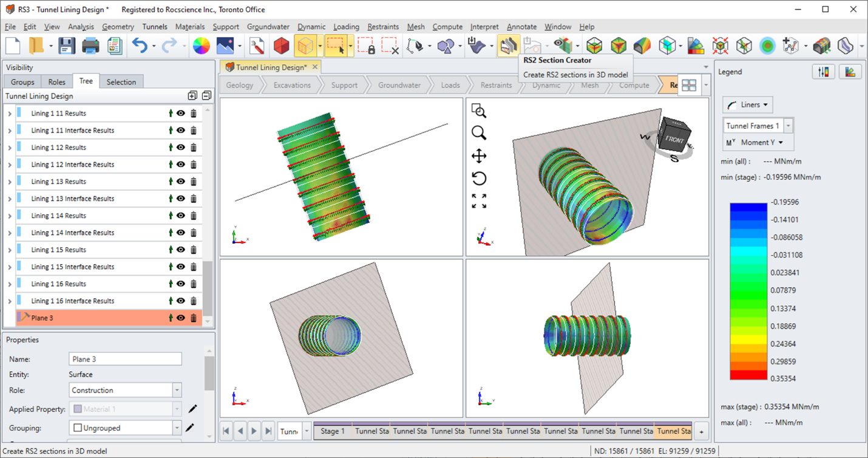Open the Interpret menu
The width and height of the screenshot is (868, 458).
point(484,27)
